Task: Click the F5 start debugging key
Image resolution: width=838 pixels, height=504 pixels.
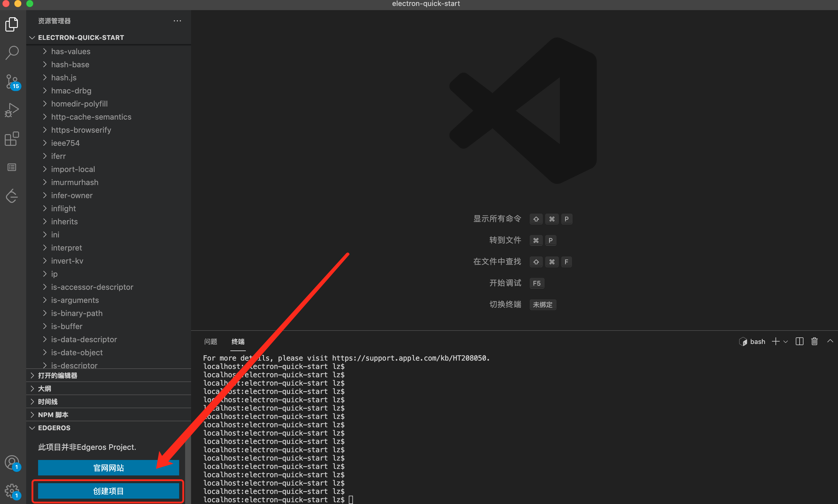Action: [x=537, y=283]
